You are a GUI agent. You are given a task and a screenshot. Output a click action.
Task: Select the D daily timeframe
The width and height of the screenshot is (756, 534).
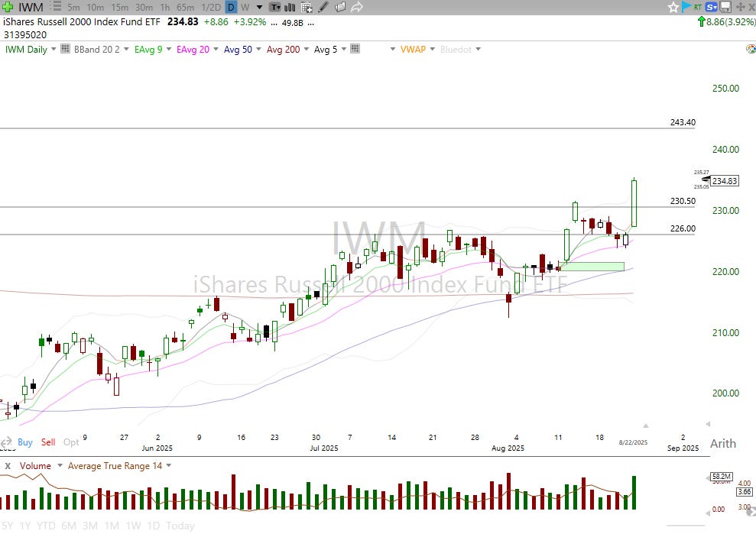[232, 7]
